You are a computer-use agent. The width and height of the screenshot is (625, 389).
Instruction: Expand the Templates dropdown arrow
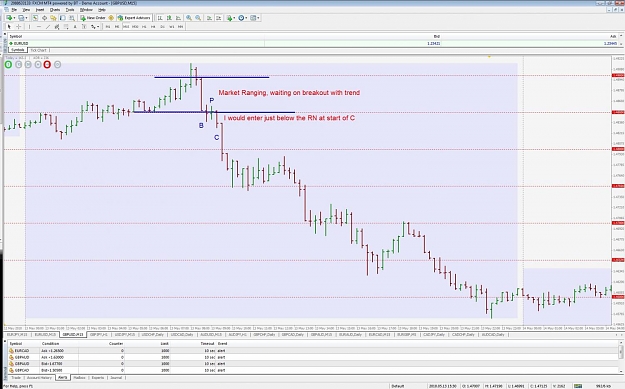pos(258,18)
